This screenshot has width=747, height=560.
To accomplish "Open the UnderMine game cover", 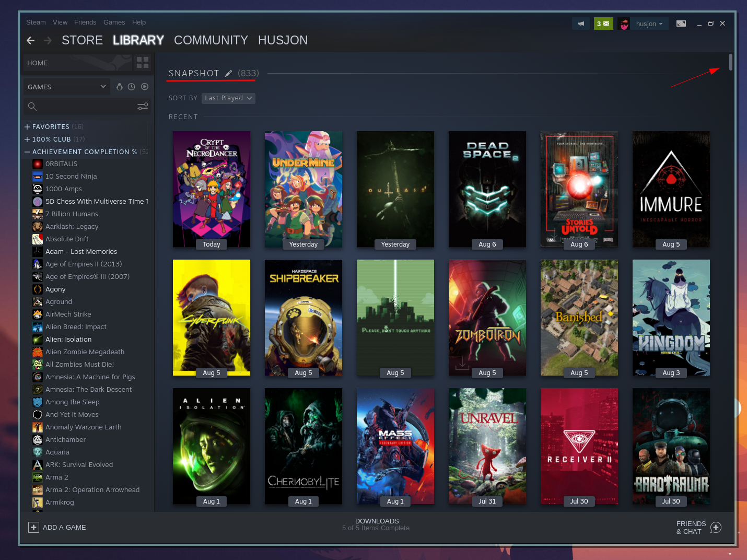I will pos(304,189).
